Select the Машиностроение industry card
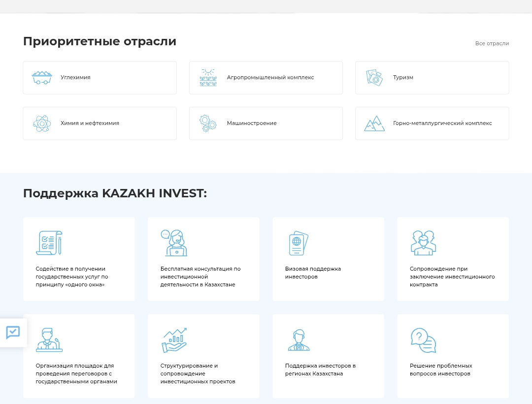 tap(266, 124)
